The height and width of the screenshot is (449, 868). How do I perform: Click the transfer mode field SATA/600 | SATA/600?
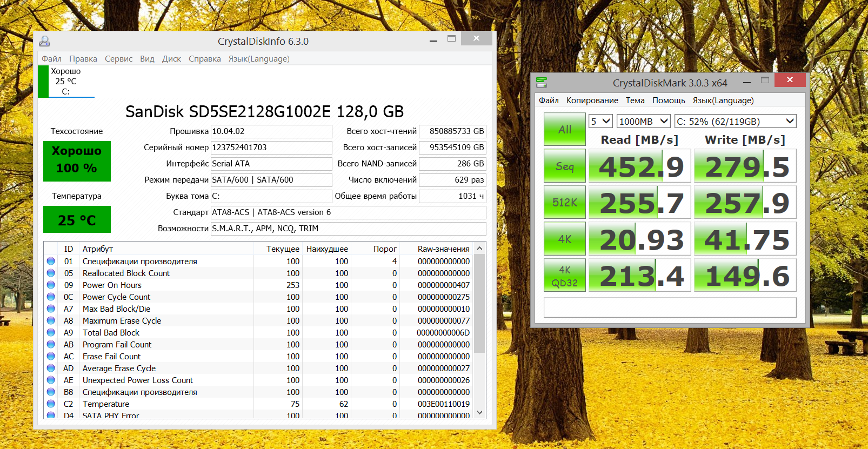pyautogui.click(x=271, y=180)
